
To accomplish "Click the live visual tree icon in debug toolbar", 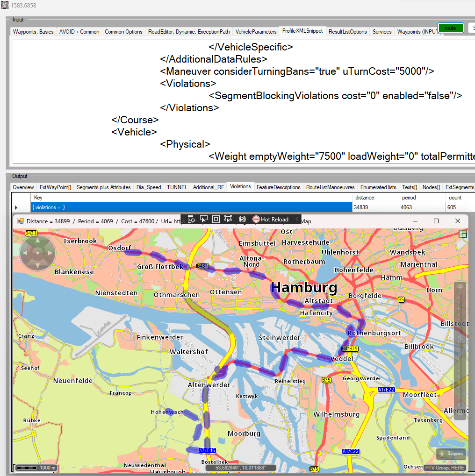I will tap(191, 219).
